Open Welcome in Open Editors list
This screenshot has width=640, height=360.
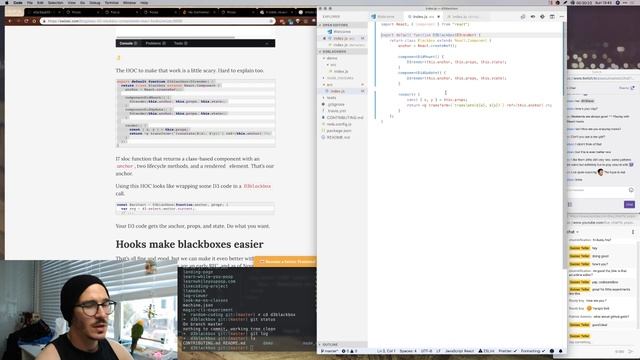pyautogui.click(x=342, y=31)
